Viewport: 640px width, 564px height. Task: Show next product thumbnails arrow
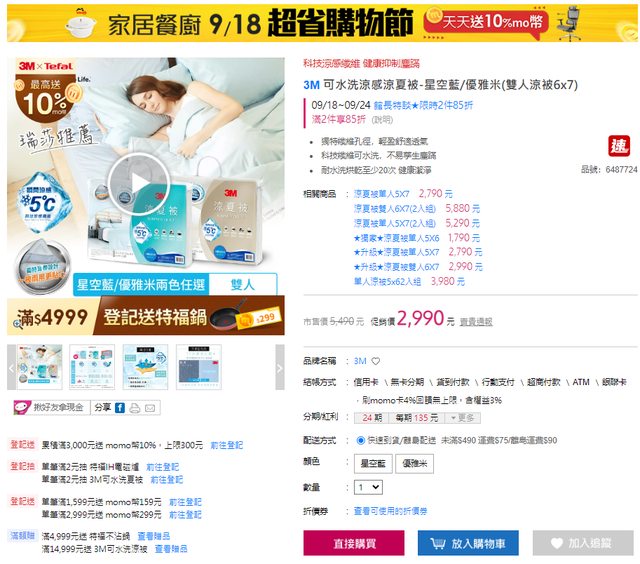tap(280, 367)
